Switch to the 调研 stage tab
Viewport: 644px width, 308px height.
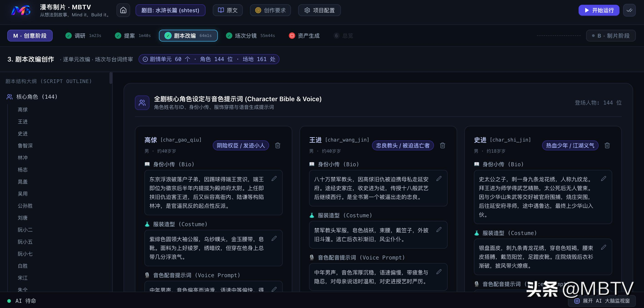[83, 36]
